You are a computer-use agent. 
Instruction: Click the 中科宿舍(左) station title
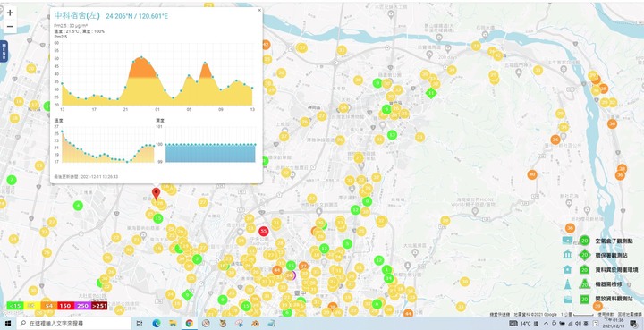click(77, 15)
